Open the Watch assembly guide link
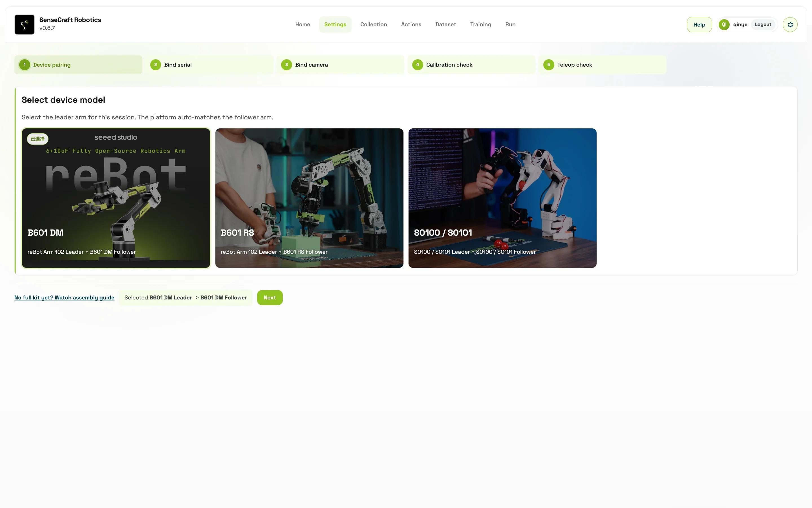This screenshot has width=812, height=508. click(64, 298)
